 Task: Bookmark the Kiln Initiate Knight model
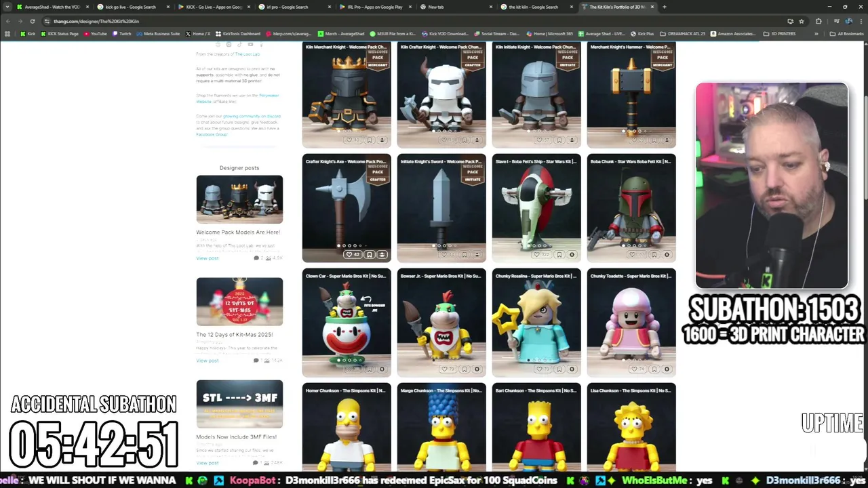tap(559, 140)
